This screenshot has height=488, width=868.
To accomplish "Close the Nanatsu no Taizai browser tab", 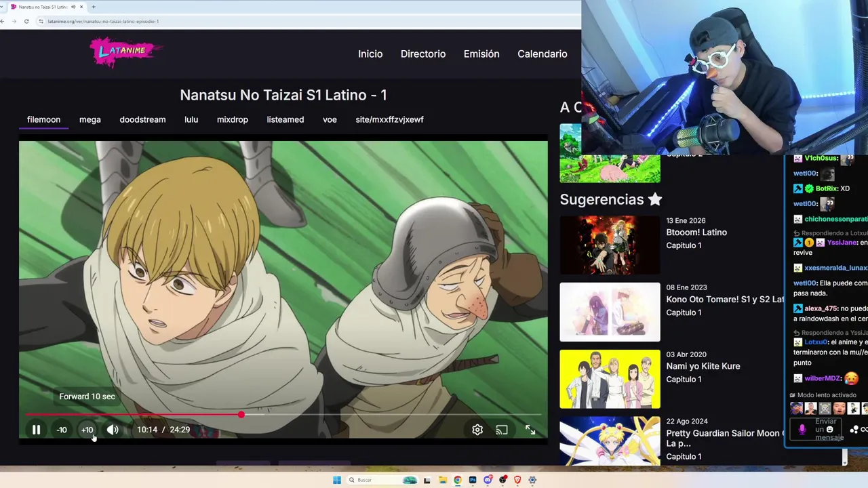I will pyautogui.click(x=81, y=7).
